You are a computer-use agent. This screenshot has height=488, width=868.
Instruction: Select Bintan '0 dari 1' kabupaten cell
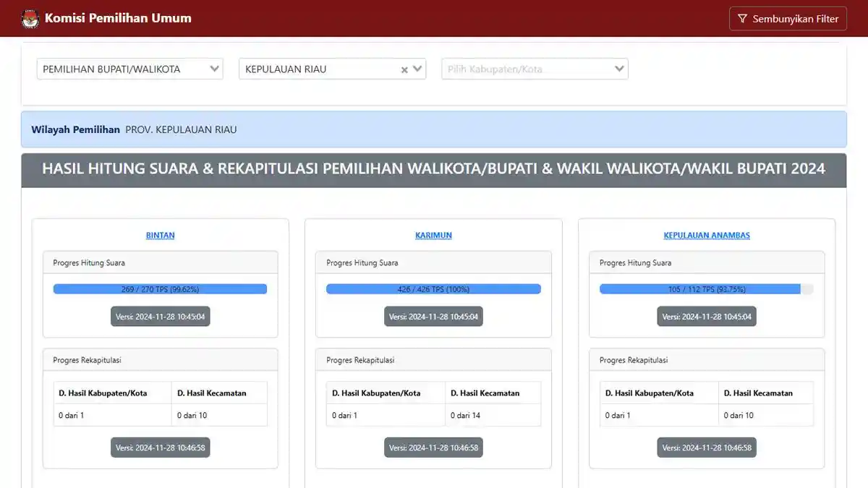113,415
